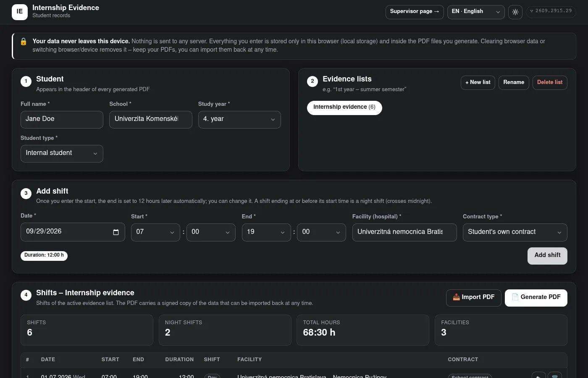
Task: Click the Evidence lists section heading
Action: 347,79
